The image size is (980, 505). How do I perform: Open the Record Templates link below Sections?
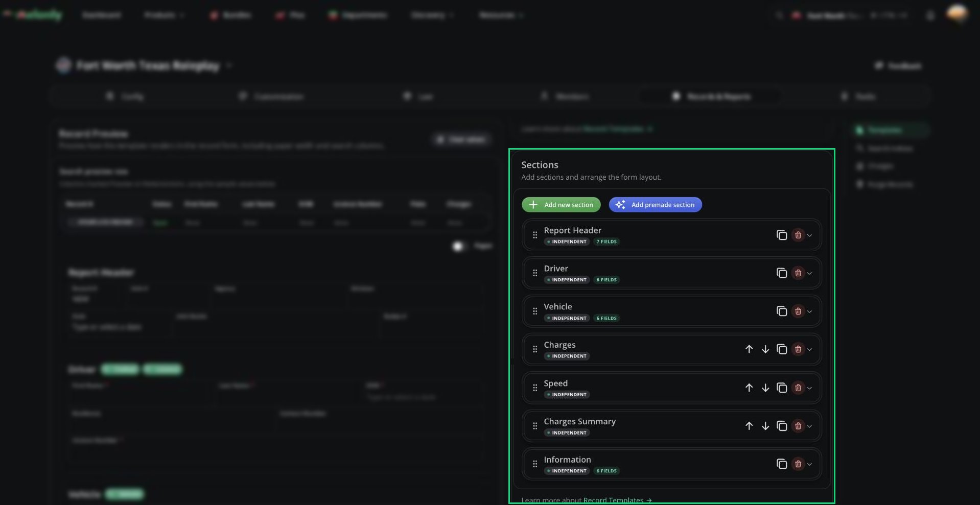tap(617, 500)
